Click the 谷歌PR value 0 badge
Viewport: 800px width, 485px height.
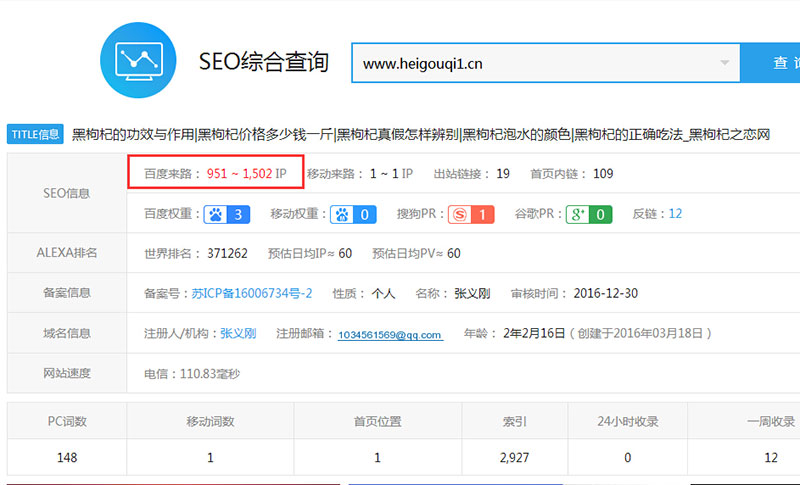tap(601, 214)
